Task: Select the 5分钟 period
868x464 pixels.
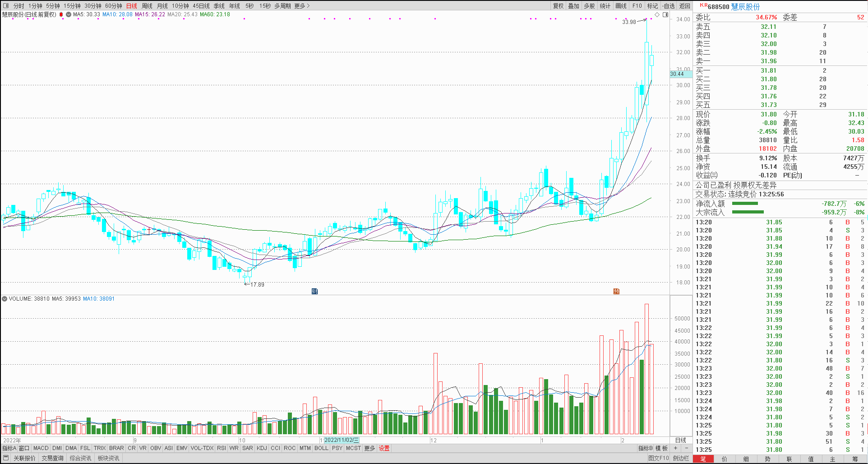Action: coord(53,6)
